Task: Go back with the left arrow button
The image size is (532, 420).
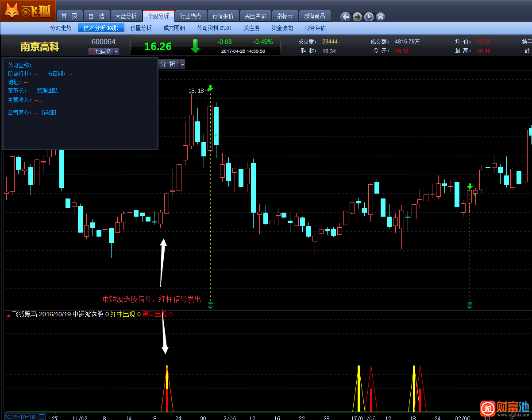Action: (x=346, y=17)
